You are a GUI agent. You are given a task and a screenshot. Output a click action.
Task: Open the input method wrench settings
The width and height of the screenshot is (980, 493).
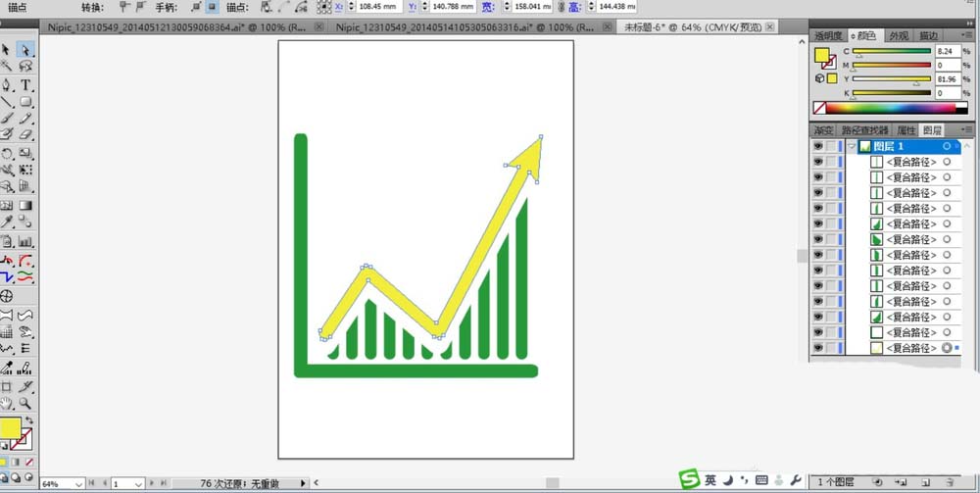point(796,480)
